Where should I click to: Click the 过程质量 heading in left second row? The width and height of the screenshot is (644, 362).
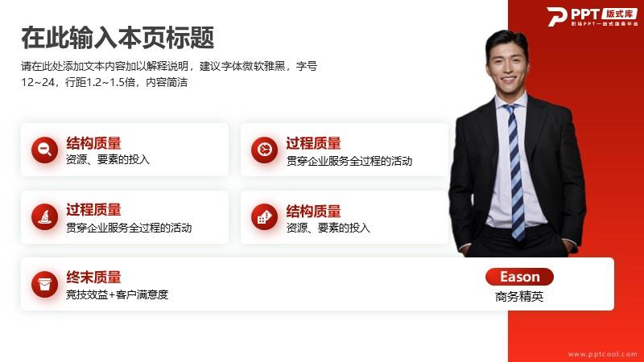click(x=93, y=210)
